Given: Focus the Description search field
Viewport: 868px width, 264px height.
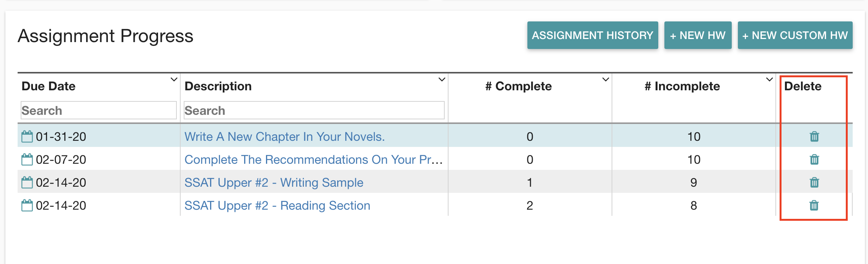Looking at the screenshot, I should [x=314, y=110].
